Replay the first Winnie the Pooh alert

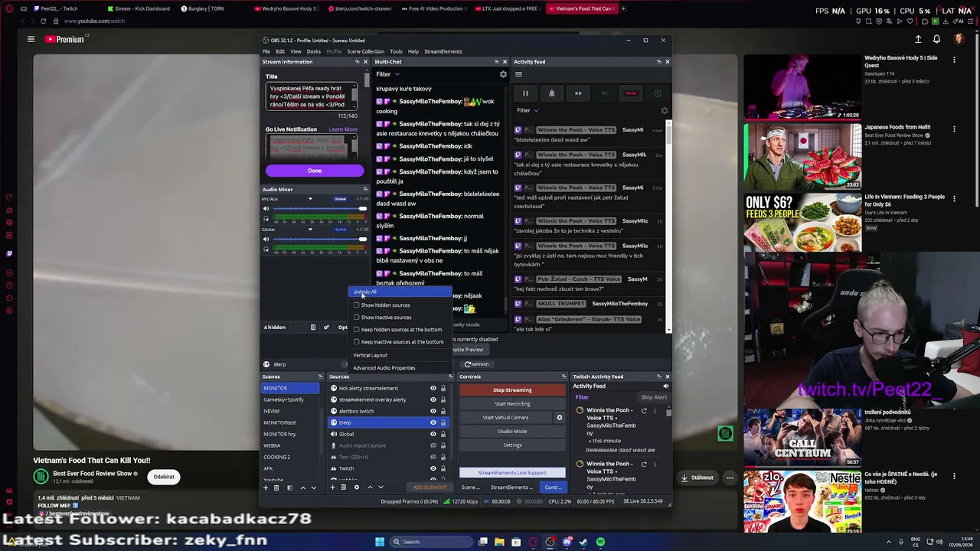tap(644, 411)
